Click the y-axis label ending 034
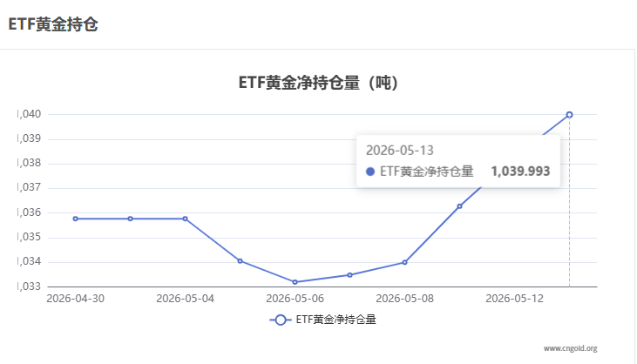Image resolution: width=637 pixels, height=364 pixels. tap(30, 261)
